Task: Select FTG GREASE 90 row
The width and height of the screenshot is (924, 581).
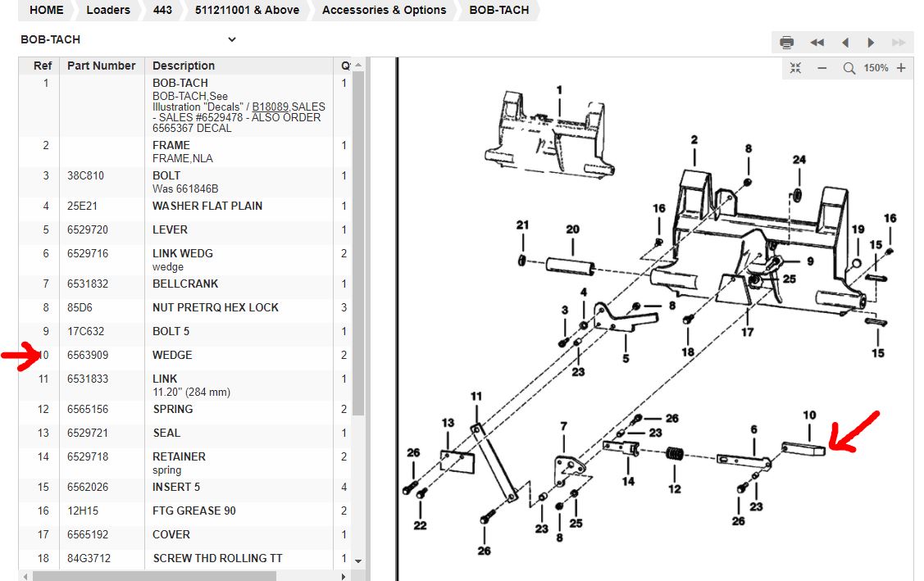Action: coord(184,511)
